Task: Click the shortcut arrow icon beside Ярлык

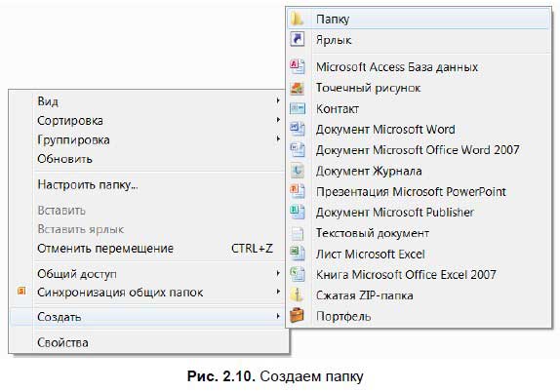Action: 297,39
